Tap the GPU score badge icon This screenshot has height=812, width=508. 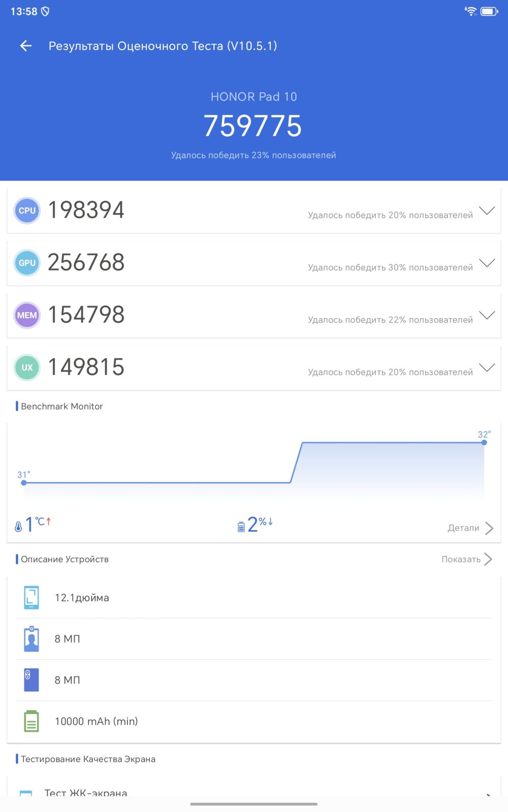coord(27,263)
